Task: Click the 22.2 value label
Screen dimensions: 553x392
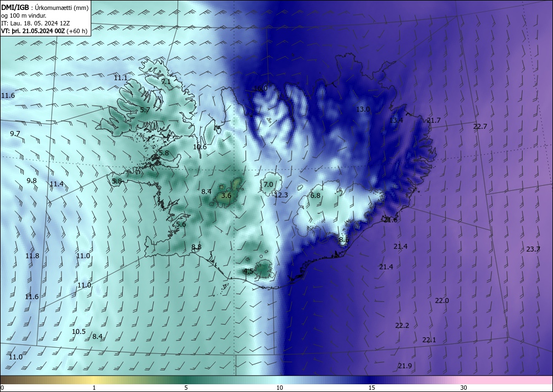Action: [x=402, y=325]
